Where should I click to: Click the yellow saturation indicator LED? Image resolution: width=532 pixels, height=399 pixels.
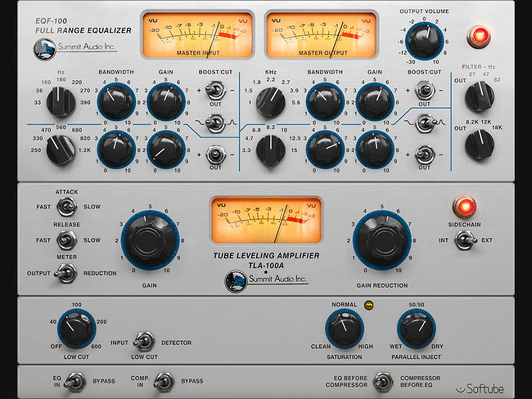368,305
